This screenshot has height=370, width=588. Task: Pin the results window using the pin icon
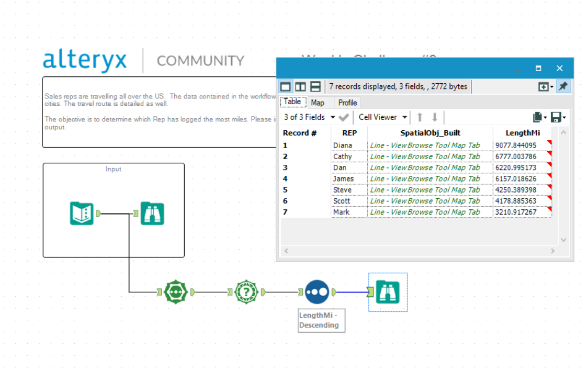pos(562,86)
